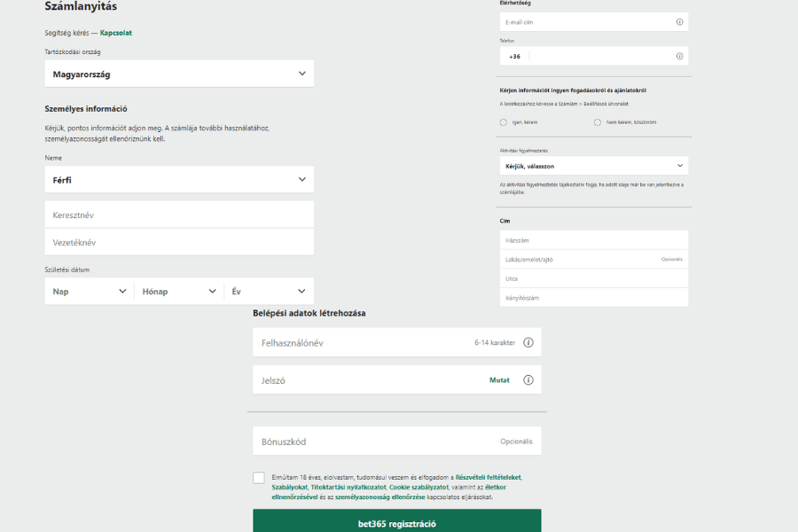
Task: Click the Utca input field
Action: (594, 278)
